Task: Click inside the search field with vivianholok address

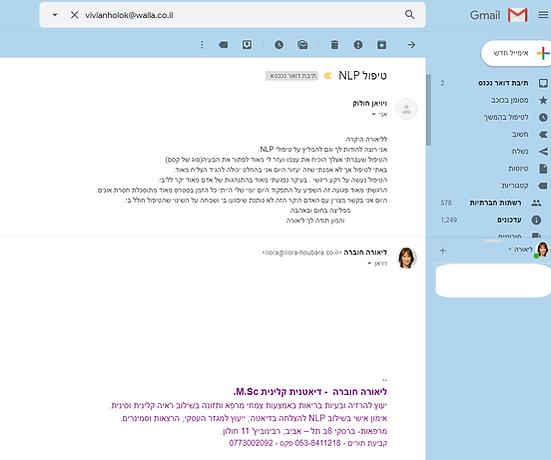Action: (x=232, y=15)
